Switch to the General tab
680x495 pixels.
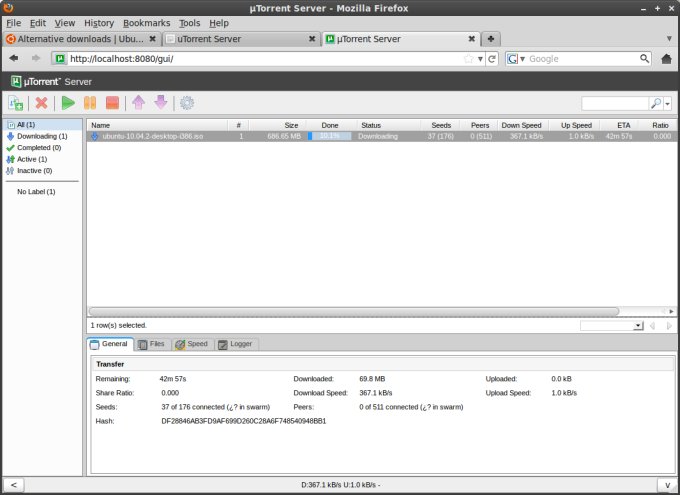point(110,344)
